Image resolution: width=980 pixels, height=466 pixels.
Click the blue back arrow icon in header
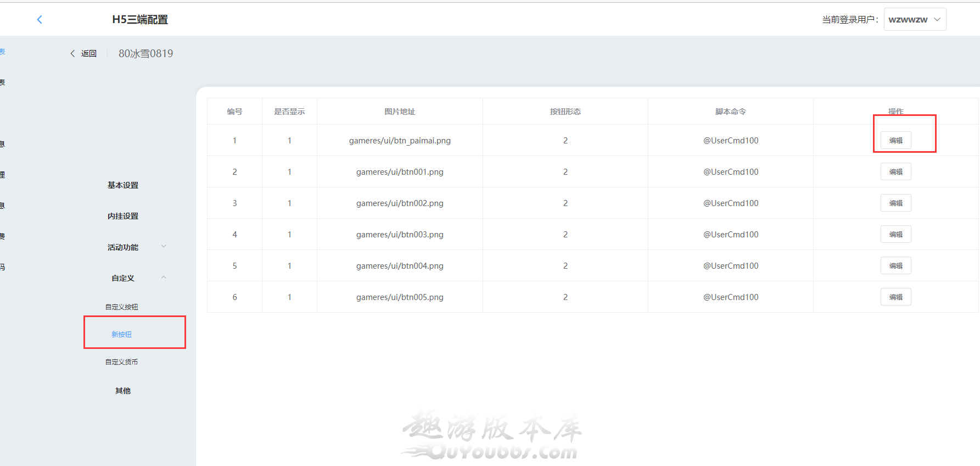[x=40, y=20]
